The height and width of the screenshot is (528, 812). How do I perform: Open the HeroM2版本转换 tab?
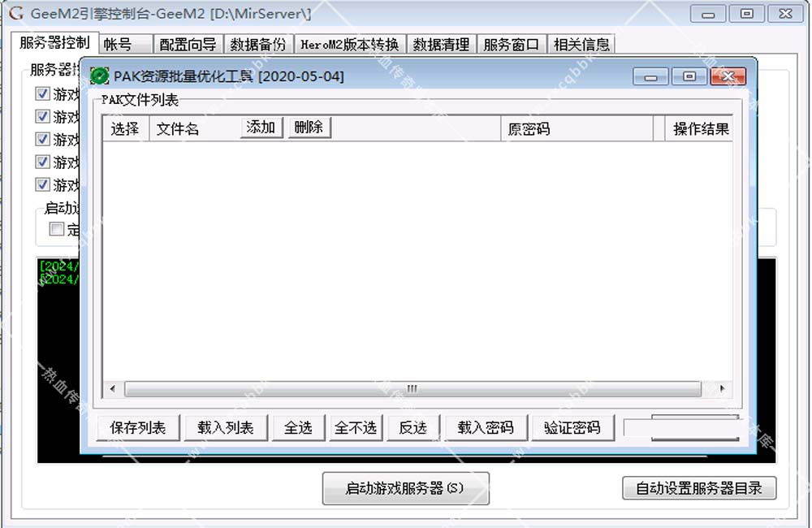point(349,45)
